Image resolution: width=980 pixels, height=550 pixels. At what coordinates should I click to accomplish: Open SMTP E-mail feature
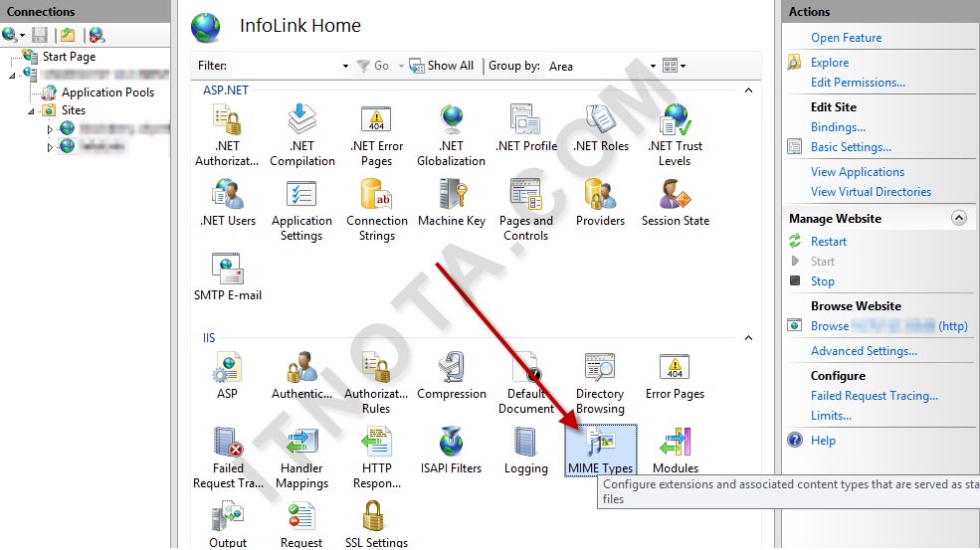coord(228,277)
